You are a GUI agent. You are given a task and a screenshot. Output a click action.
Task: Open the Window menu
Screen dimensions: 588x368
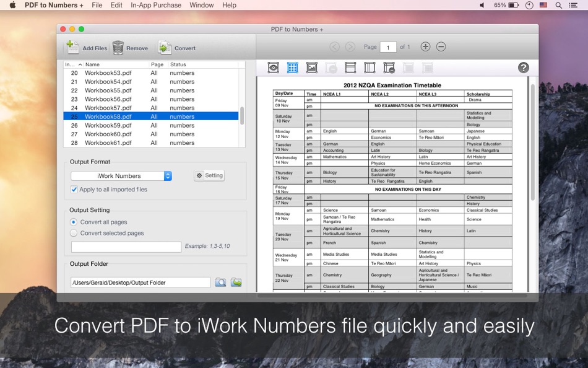(201, 5)
